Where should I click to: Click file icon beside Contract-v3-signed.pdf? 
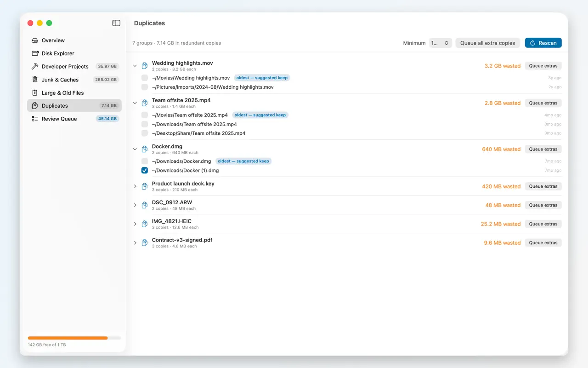point(144,243)
